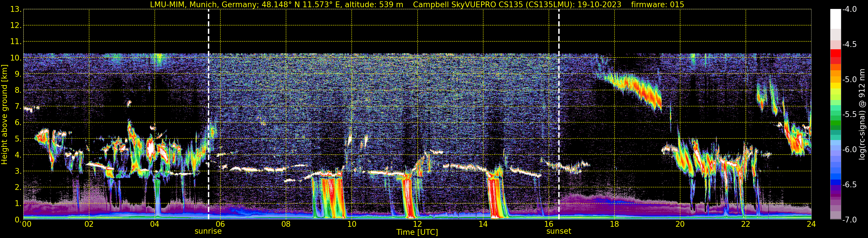868x238 pixels.
Task: Click the '12' time axis tick label
Action: [417, 224]
